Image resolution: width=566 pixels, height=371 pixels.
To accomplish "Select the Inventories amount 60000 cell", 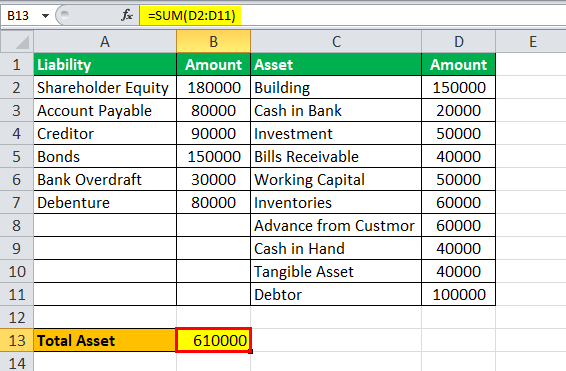I will (x=458, y=202).
